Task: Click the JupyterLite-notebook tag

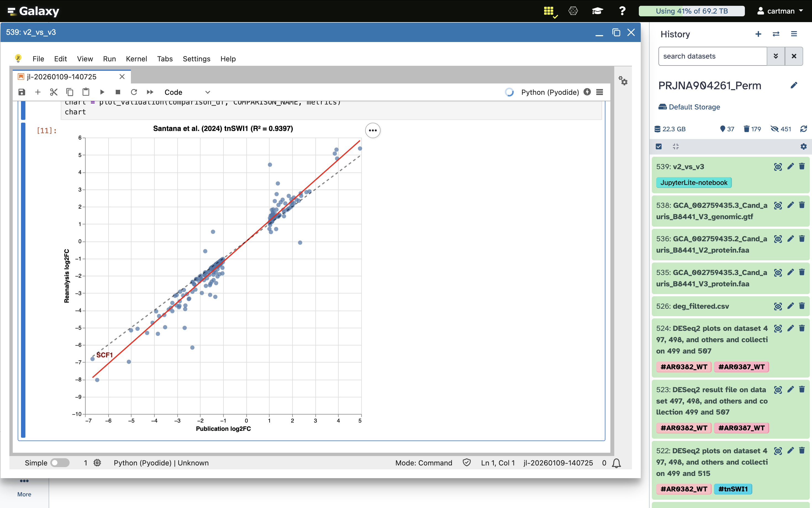Action: pyautogui.click(x=694, y=182)
